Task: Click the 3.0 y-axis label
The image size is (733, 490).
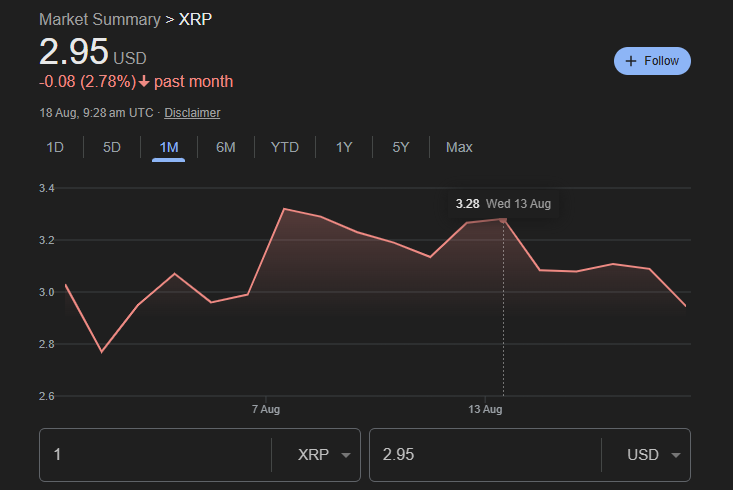Action: coord(46,292)
